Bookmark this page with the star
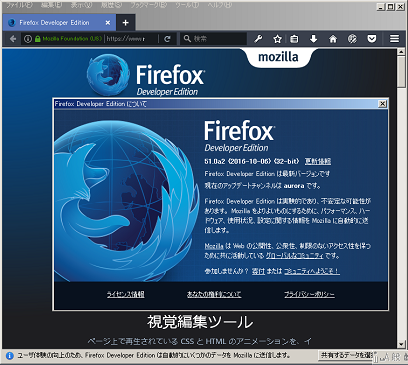Image resolution: width=408 pixels, height=365 pixels. [277, 39]
